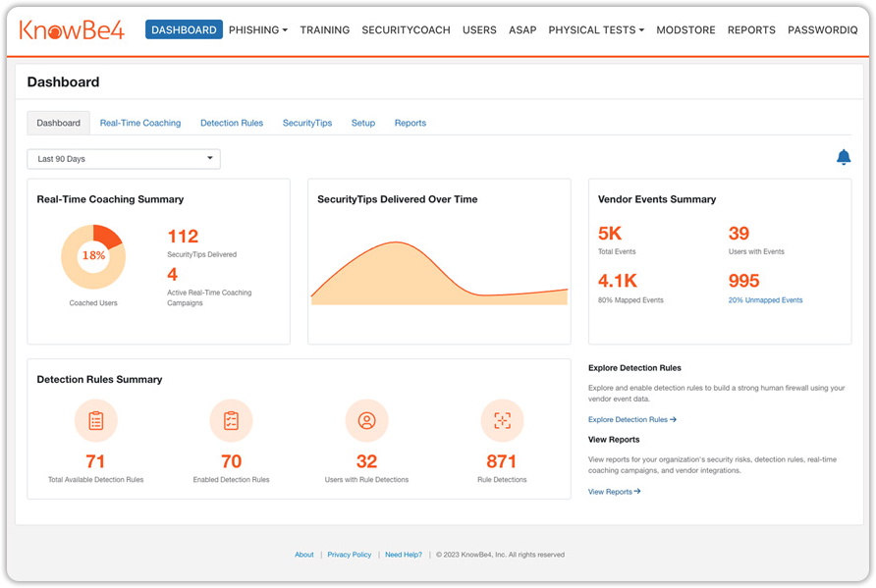Follow the Explore Detection Rules link
The image size is (876, 588).
(631, 419)
